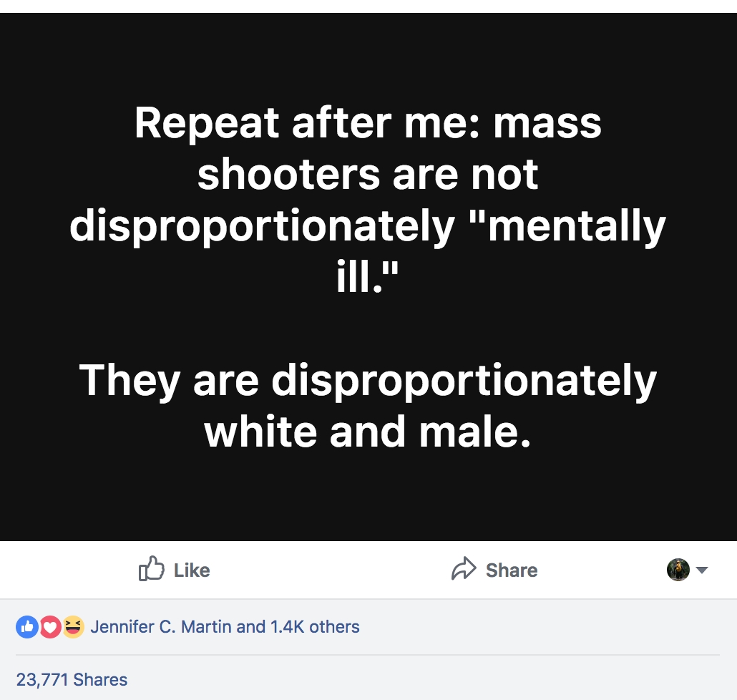Viewport: 737px width, 700px height.
Task: Click the small round profile avatar
Action: coord(678,570)
